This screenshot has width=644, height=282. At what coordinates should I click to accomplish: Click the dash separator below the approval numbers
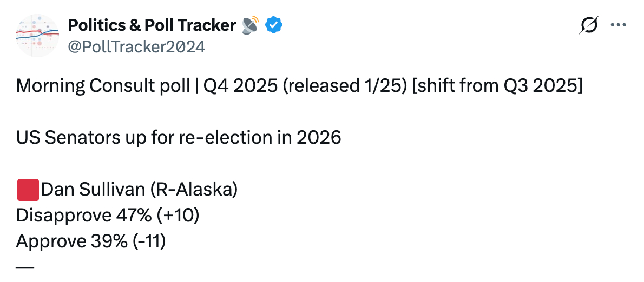pos(25,267)
